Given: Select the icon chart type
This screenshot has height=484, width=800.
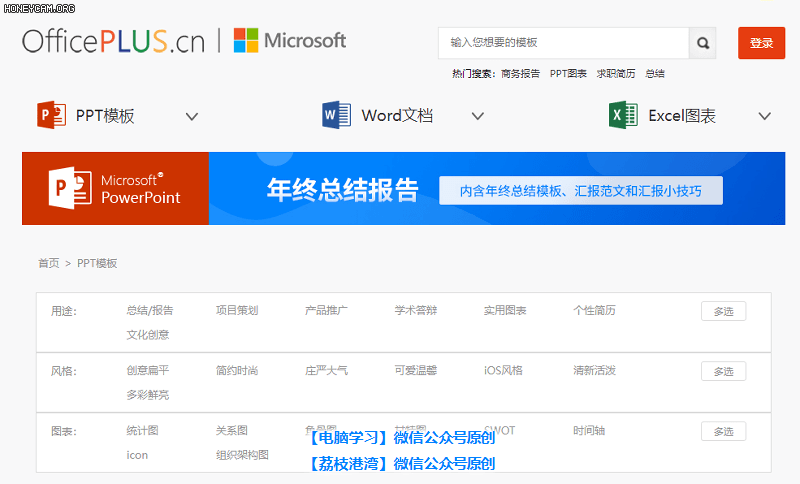Looking at the screenshot, I should [x=137, y=455].
